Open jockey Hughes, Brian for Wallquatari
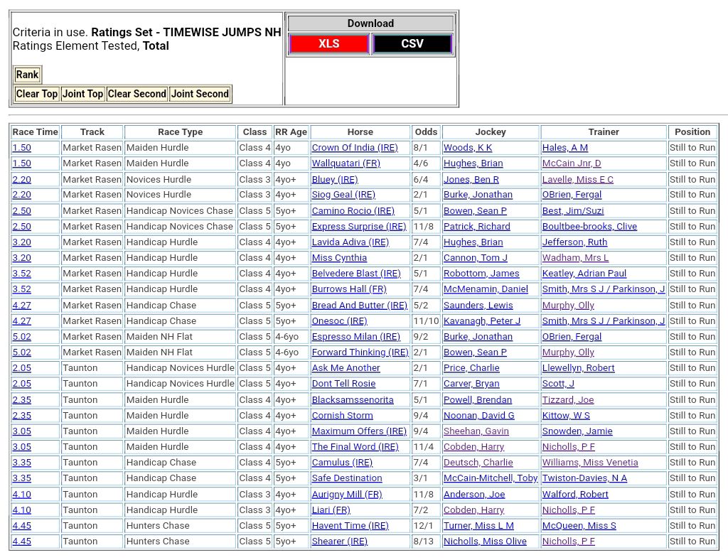This screenshot has width=728, height=560. point(473,163)
